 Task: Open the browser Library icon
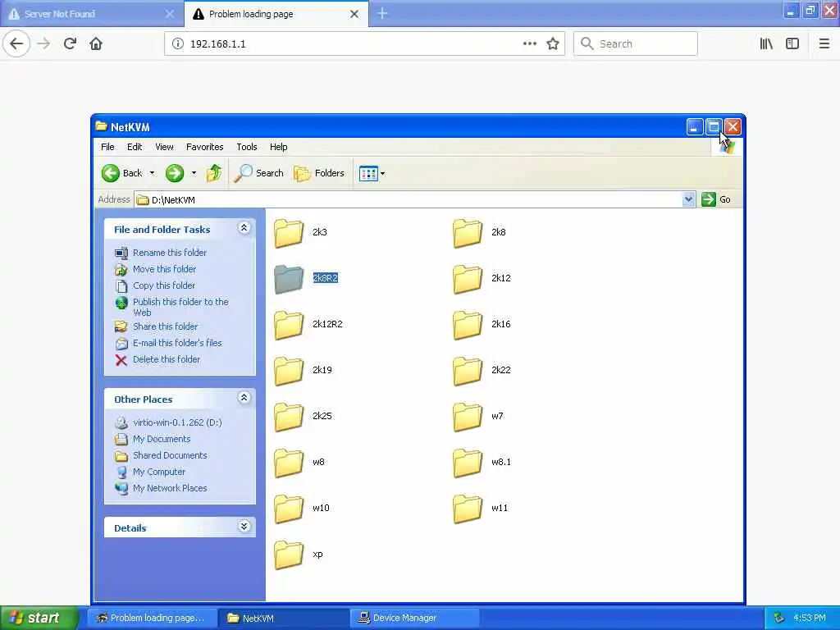tap(766, 44)
